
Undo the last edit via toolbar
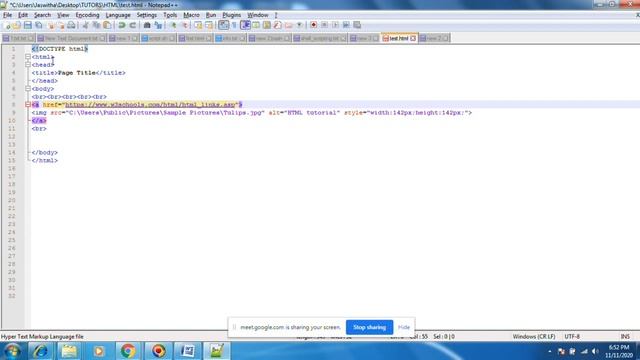tap(122, 25)
